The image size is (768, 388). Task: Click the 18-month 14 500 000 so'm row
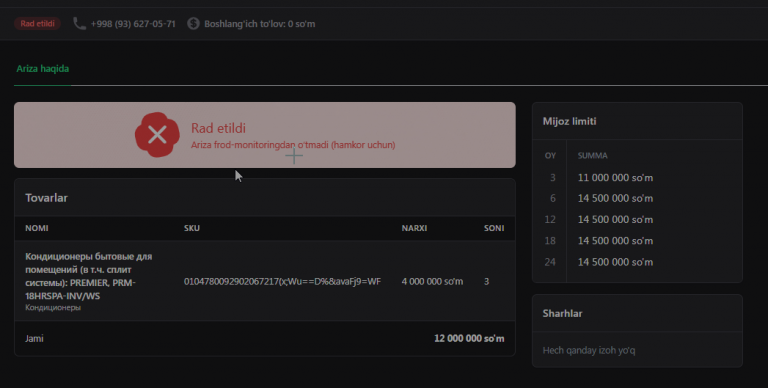(x=615, y=241)
